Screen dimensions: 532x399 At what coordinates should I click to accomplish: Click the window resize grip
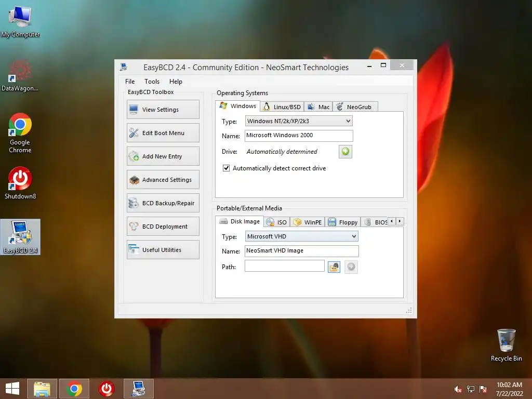409,310
